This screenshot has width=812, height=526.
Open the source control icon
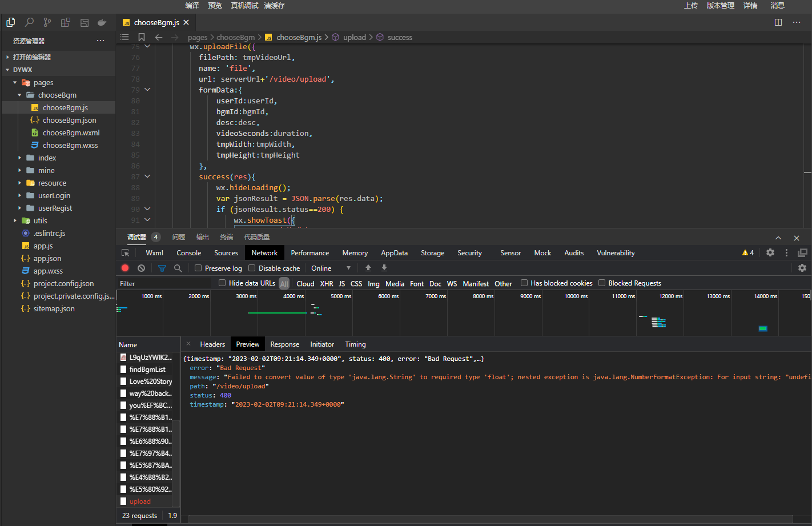(x=47, y=22)
